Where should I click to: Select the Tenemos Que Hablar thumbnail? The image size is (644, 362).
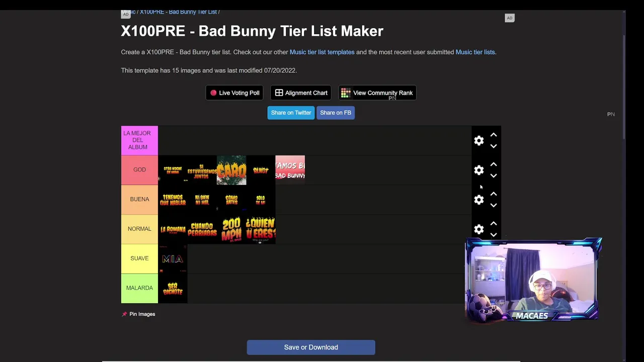pyautogui.click(x=173, y=200)
